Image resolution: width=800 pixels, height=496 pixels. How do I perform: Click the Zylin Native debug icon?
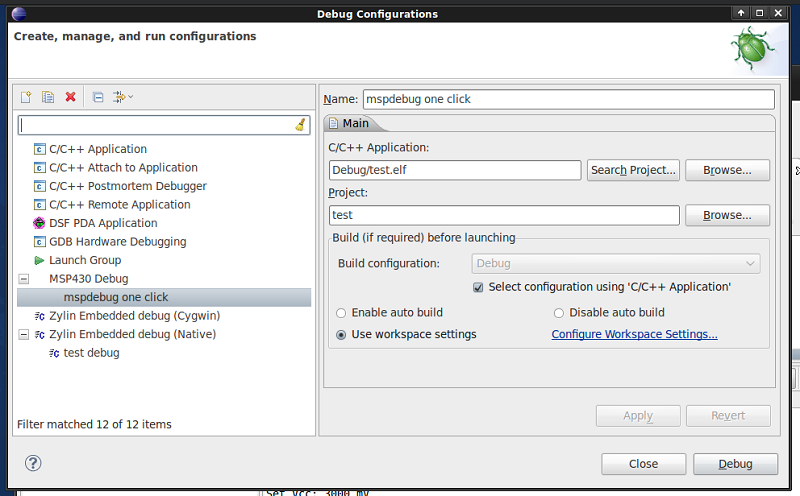coord(39,334)
